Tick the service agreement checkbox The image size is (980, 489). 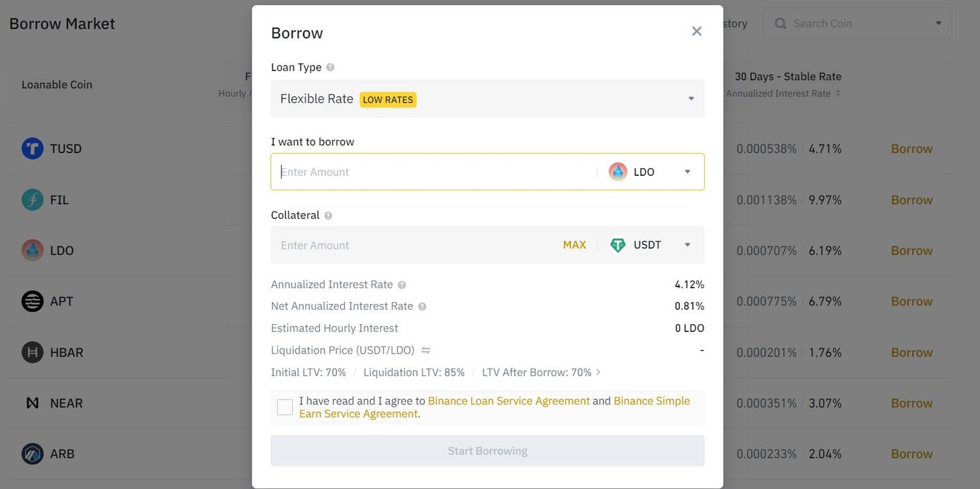click(285, 407)
